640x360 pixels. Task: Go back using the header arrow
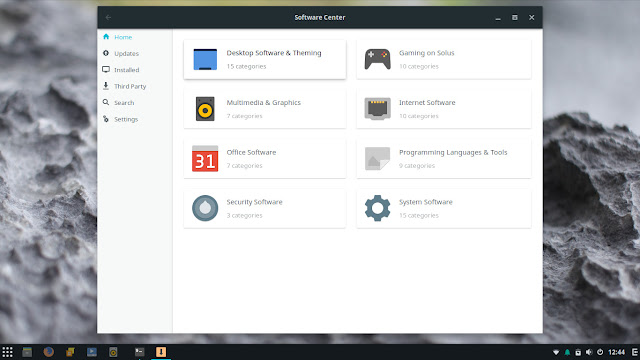108,18
